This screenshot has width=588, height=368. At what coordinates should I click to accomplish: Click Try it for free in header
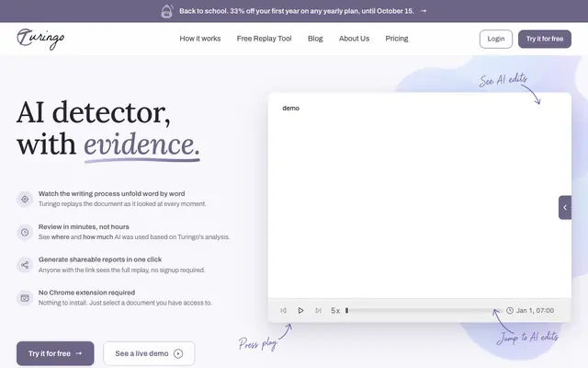pos(545,39)
